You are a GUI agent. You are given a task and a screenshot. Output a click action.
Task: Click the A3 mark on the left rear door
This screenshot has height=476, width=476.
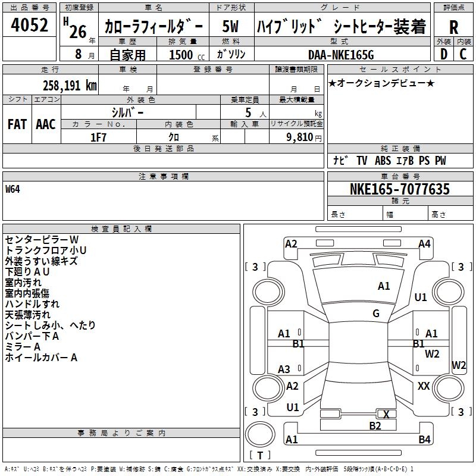(x=284, y=369)
